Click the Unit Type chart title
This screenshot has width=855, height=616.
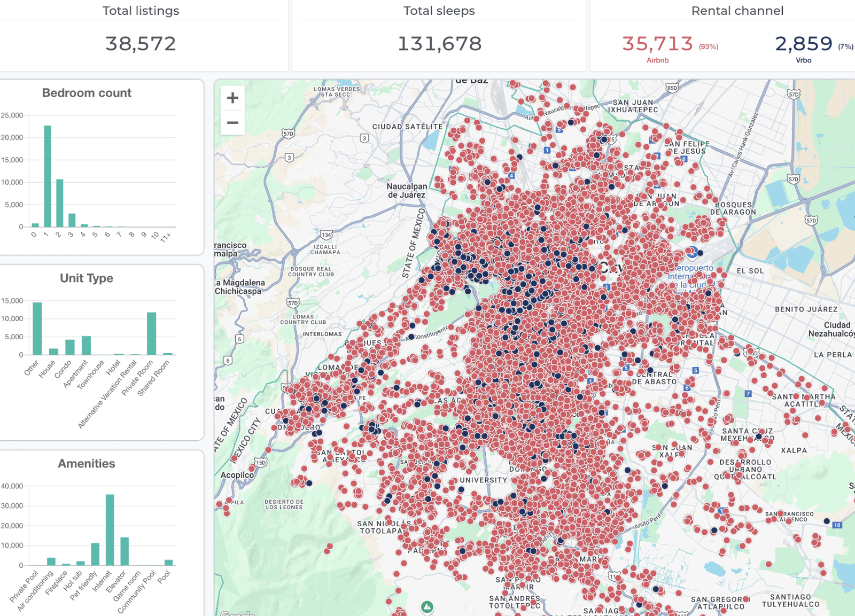87,278
